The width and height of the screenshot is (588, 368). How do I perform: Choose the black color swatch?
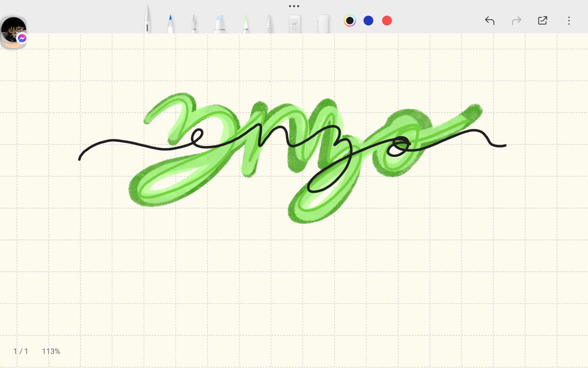(350, 21)
